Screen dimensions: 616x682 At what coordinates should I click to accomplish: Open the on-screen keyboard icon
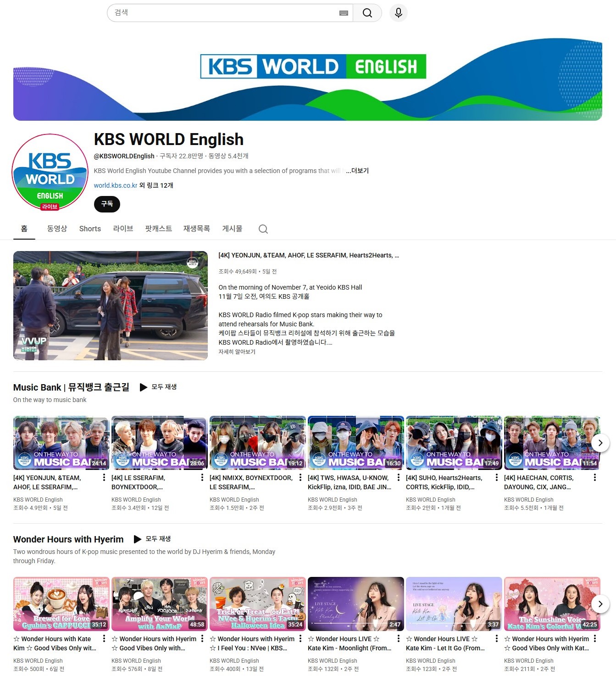pos(344,13)
